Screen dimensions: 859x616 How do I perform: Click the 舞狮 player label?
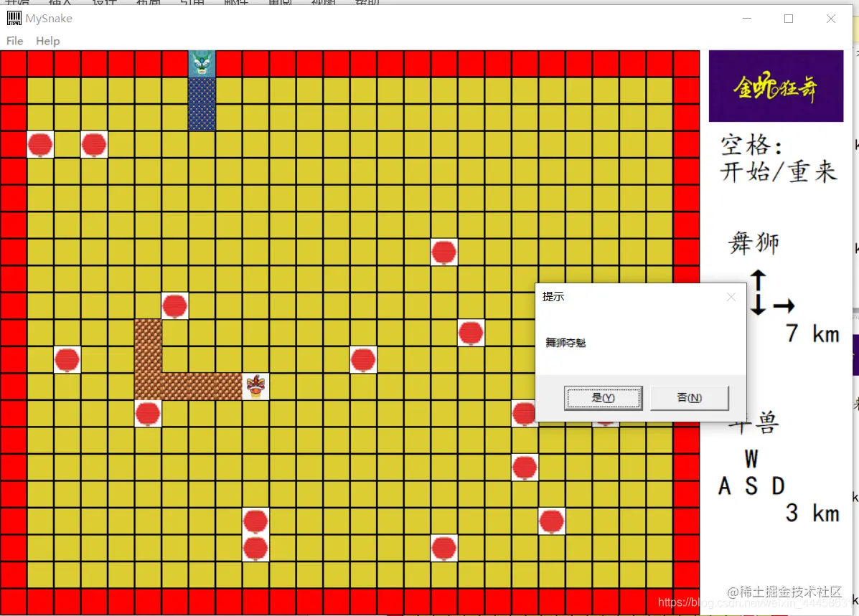[x=754, y=242]
